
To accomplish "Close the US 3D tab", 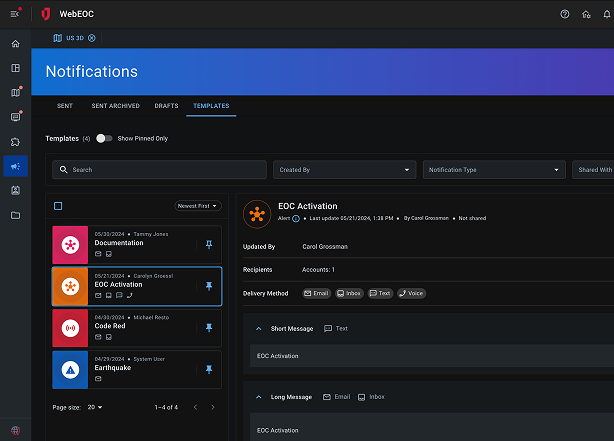I will pyautogui.click(x=92, y=38).
